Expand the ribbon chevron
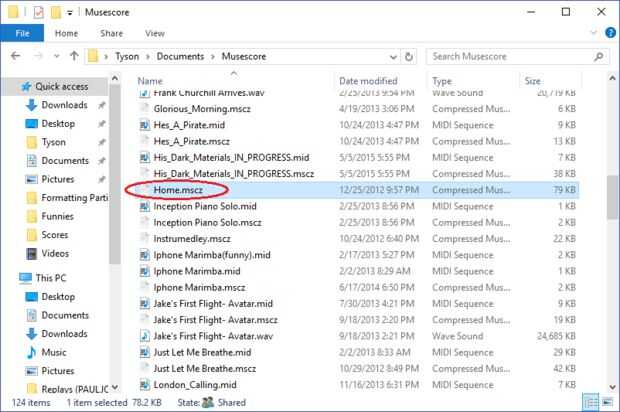The image size is (620, 412). pos(594,32)
